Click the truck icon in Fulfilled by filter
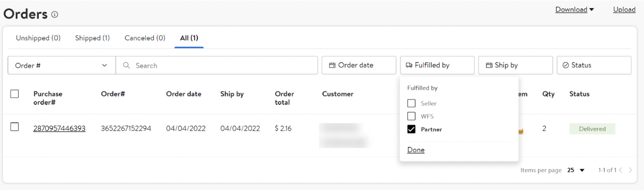 (409, 65)
